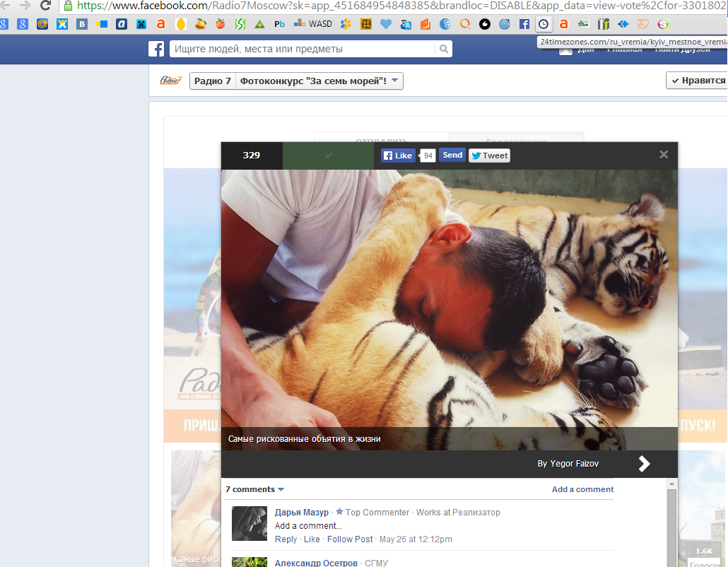Open the green triangle bookmark icon

click(259, 23)
